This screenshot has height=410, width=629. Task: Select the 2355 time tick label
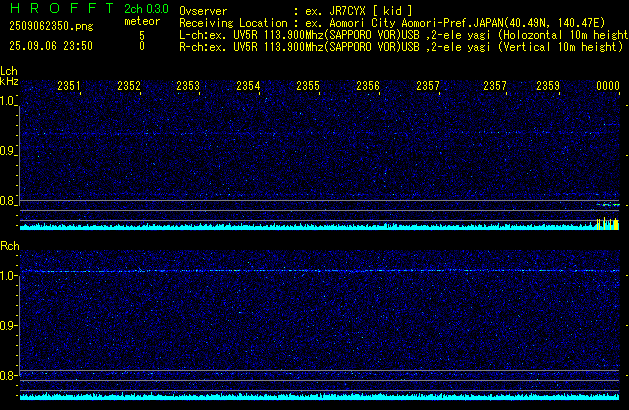point(308,86)
